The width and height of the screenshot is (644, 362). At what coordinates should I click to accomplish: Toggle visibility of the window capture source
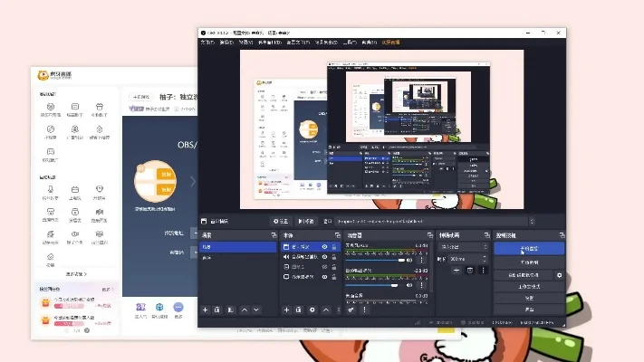coord(324,247)
